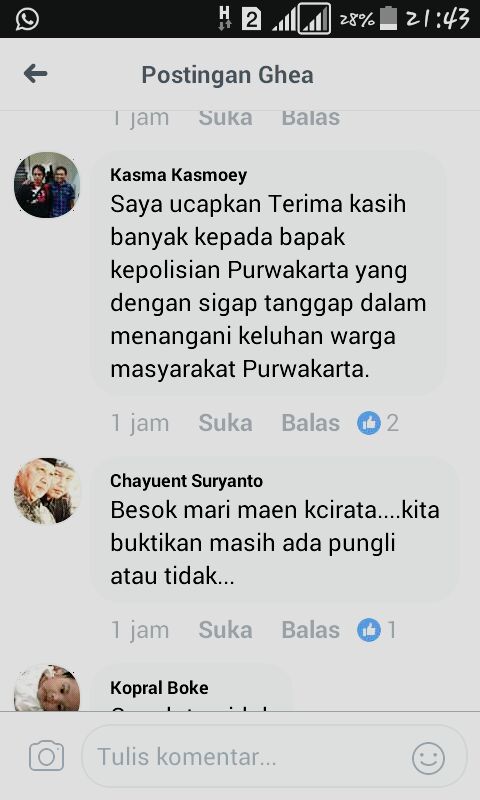Open Kasma Kasmoey's profile name
This screenshot has height=800, width=480.
click(179, 175)
